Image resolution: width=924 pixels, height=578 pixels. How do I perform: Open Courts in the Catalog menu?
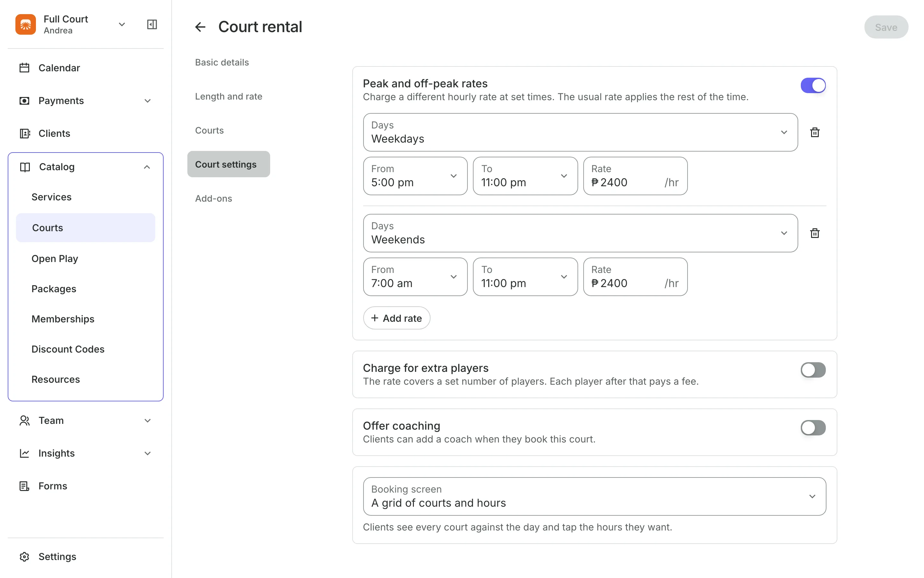pos(86,228)
